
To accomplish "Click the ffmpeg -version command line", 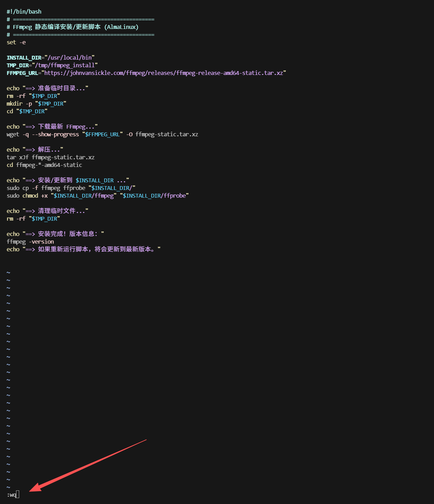I will tap(30, 242).
